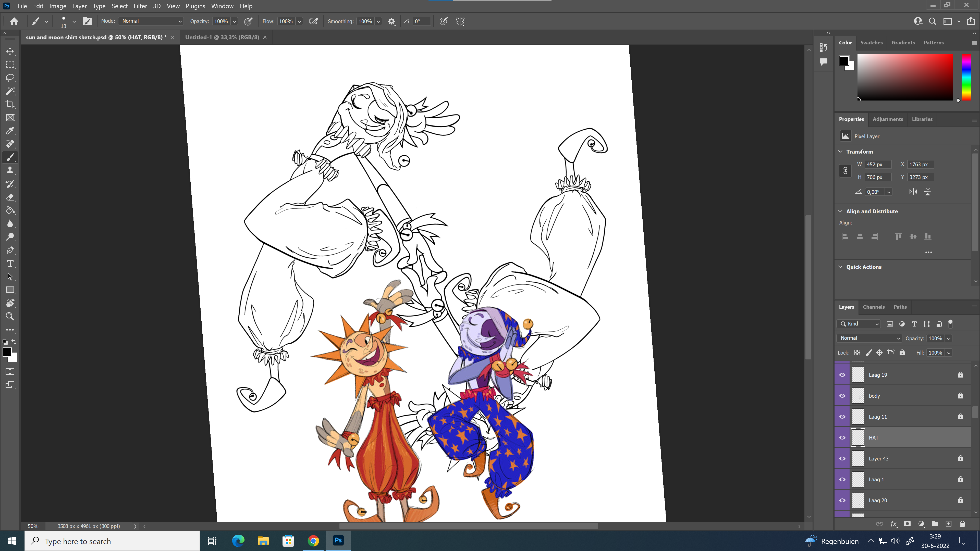The width and height of the screenshot is (980, 551).
Task: Hide the Laag 19 layer
Action: click(842, 375)
